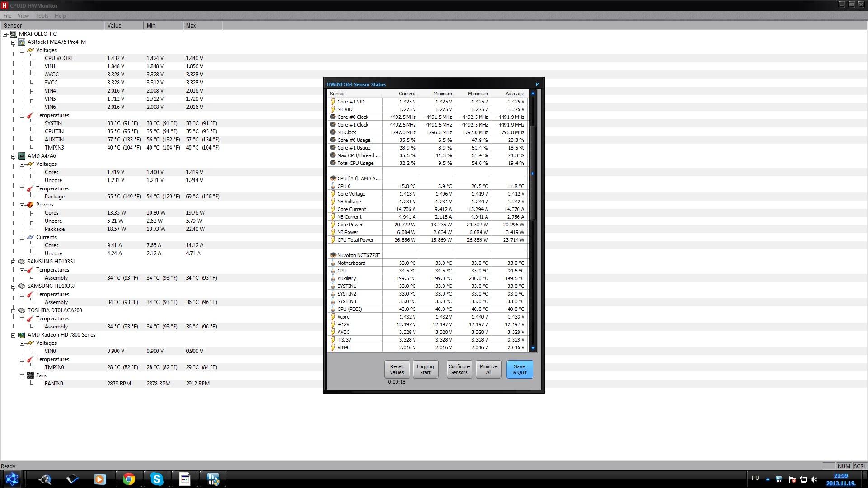Click the Sensor column header in HWMonitor
The image size is (868, 488).
click(52, 26)
